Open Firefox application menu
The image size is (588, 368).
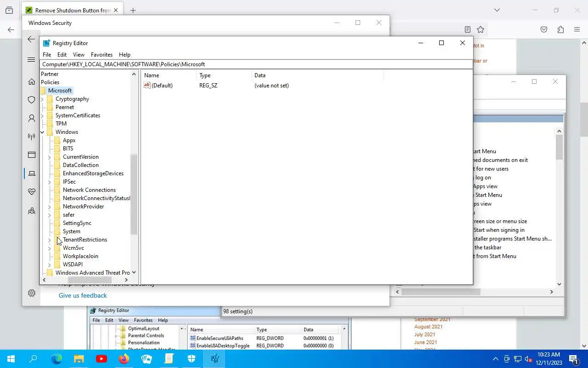point(577,29)
